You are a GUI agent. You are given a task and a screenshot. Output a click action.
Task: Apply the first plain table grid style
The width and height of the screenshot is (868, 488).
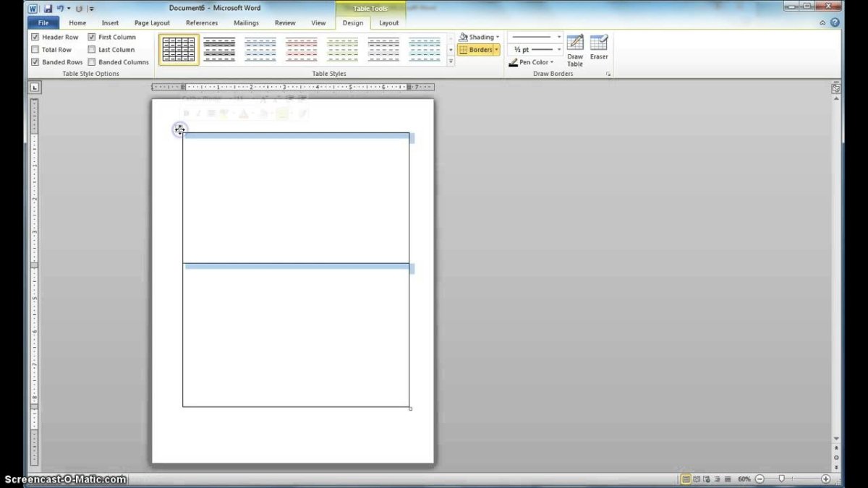[179, 49]
